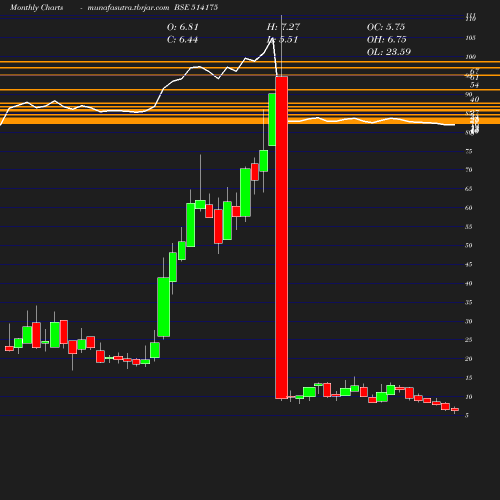Click the 'Monthly Charts' title text
The width and height of the screenshot is (500, 500).
(x=37, y=7)
